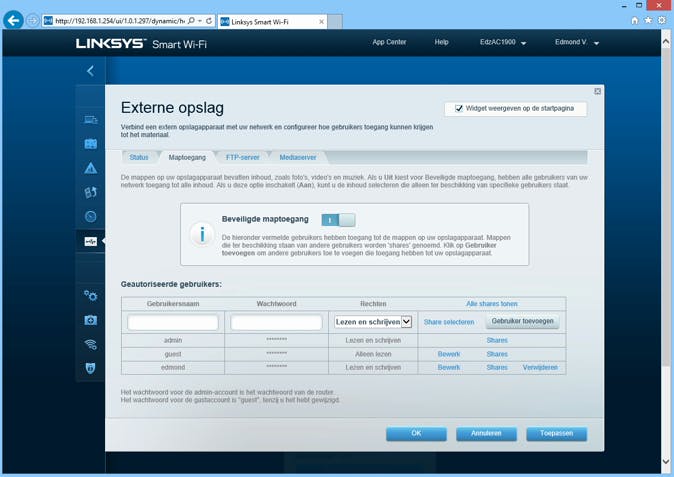Collapse sidebar with the left chevron
This screenshot has width=674, height=477.
pos(90,71)
